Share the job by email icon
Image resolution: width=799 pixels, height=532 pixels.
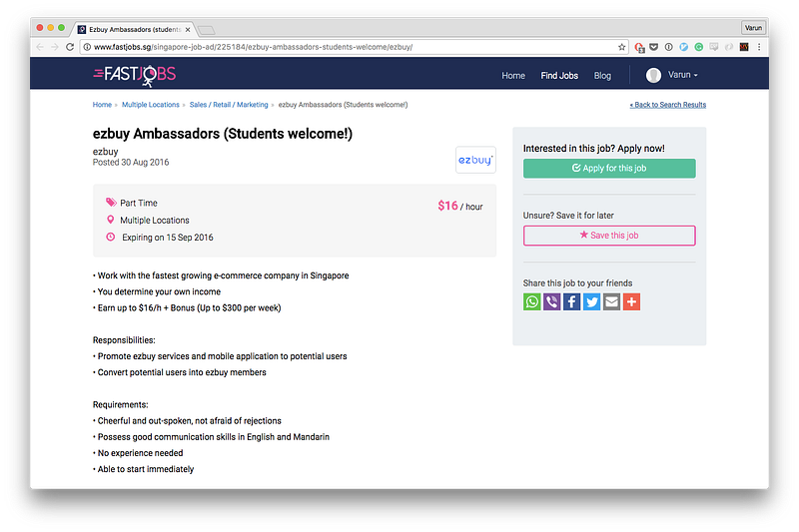pyautogui.click(x=611, y=301)
